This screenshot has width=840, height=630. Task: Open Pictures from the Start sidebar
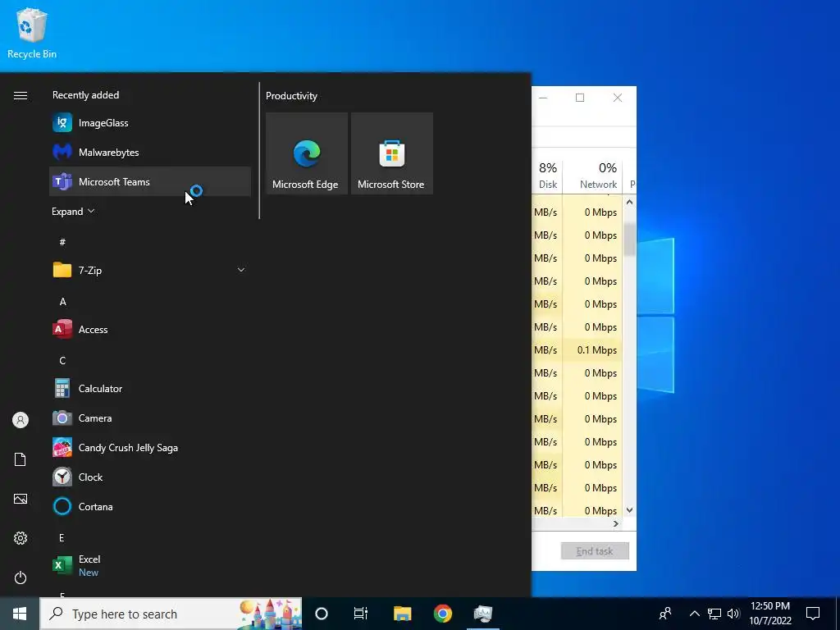tap(21, 499)
